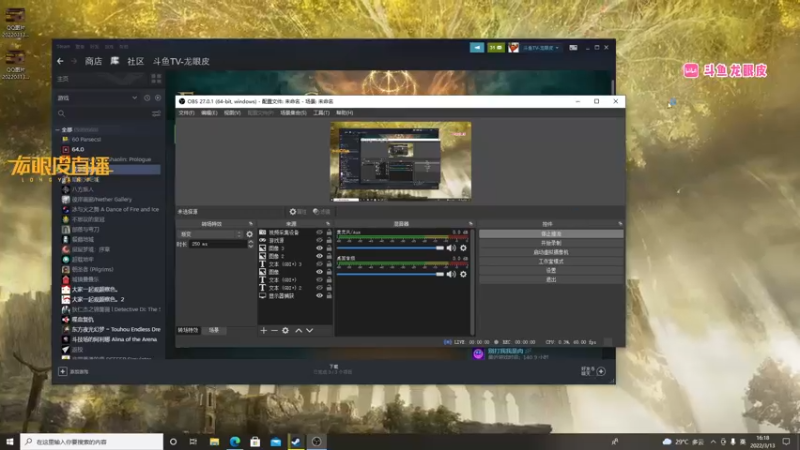This screenshot has width=800, height=450.
Task: Go forward in Steam with the right arrow
Action: (x=74, y=61)
